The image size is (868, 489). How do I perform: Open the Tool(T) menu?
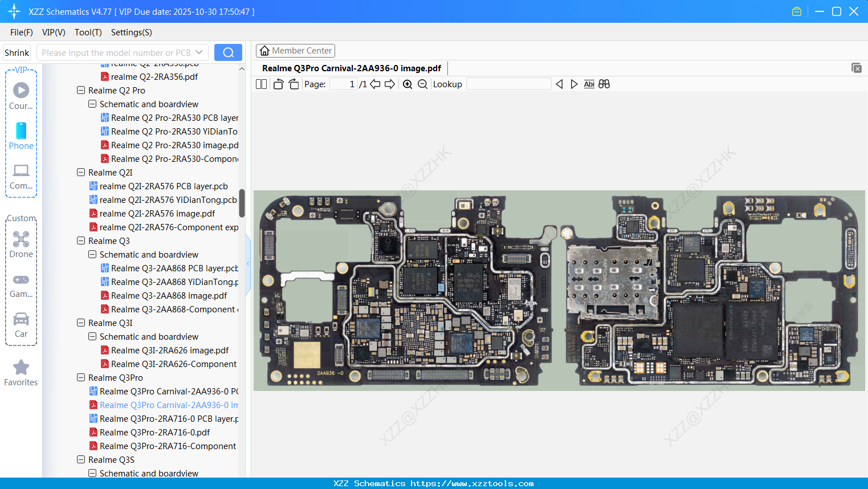coord(88,32)
